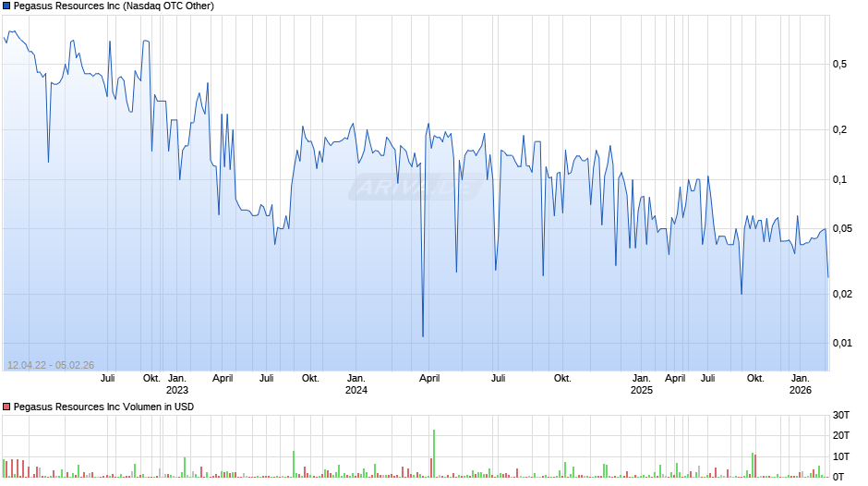Click the 0,5 price axis label
Screen dimensions: 868x486
click(839, 65)
